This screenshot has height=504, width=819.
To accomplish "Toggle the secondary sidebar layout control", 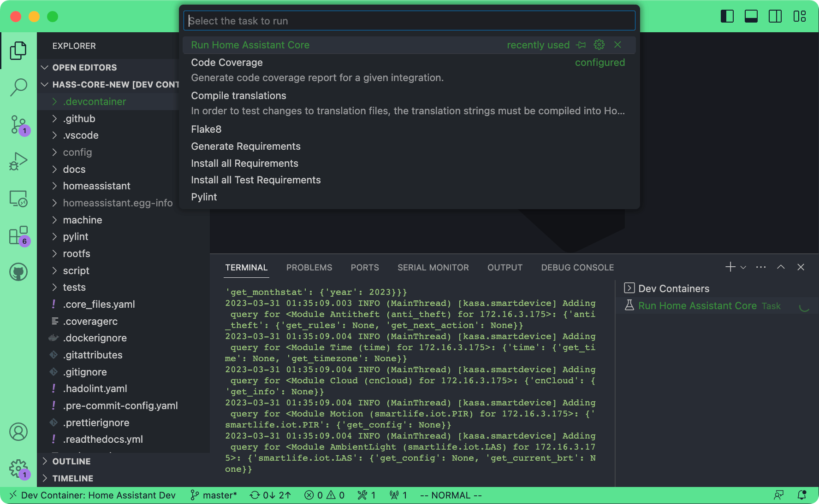I will pyautogui.click(x=775, y=16).
